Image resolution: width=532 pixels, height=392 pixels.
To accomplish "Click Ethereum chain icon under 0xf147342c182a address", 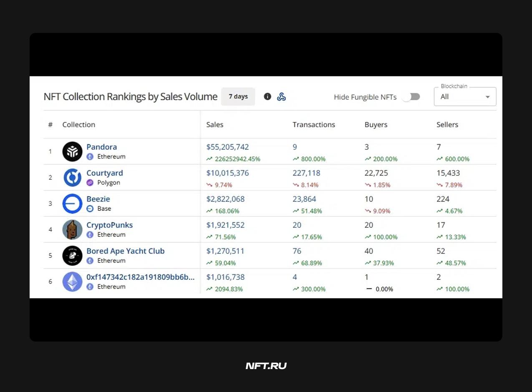I will pos(90,287).
